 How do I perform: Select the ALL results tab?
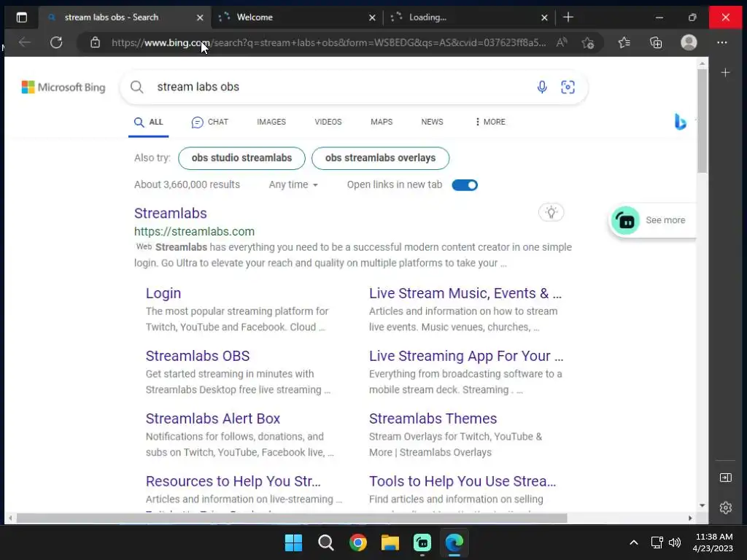click(x=148, y=122)
